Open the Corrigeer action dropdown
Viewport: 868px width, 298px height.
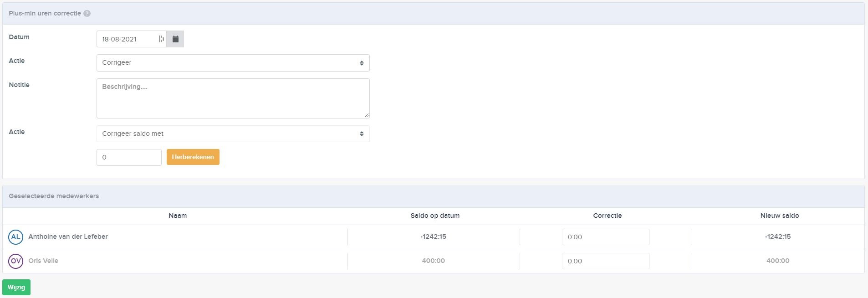pos(233,63)
